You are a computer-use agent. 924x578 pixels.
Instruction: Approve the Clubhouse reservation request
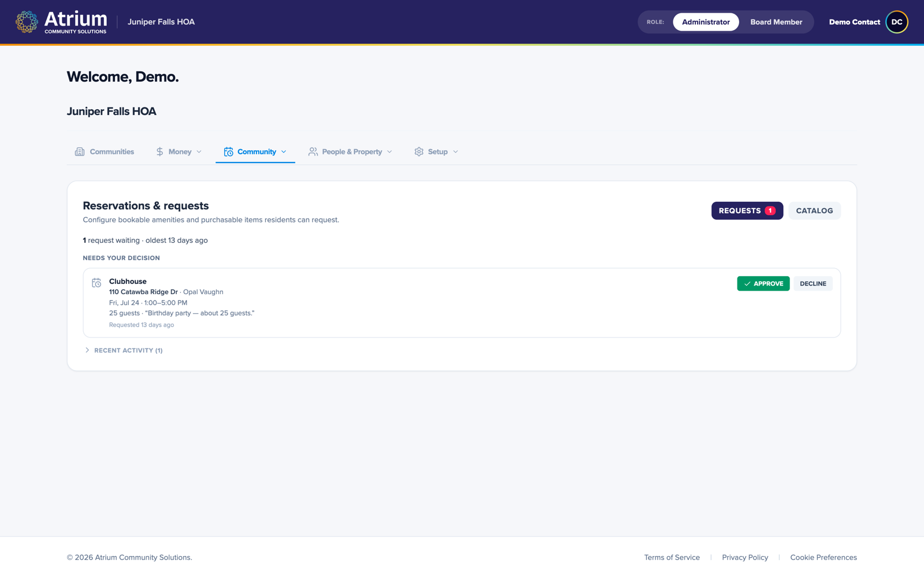[763, 284]
